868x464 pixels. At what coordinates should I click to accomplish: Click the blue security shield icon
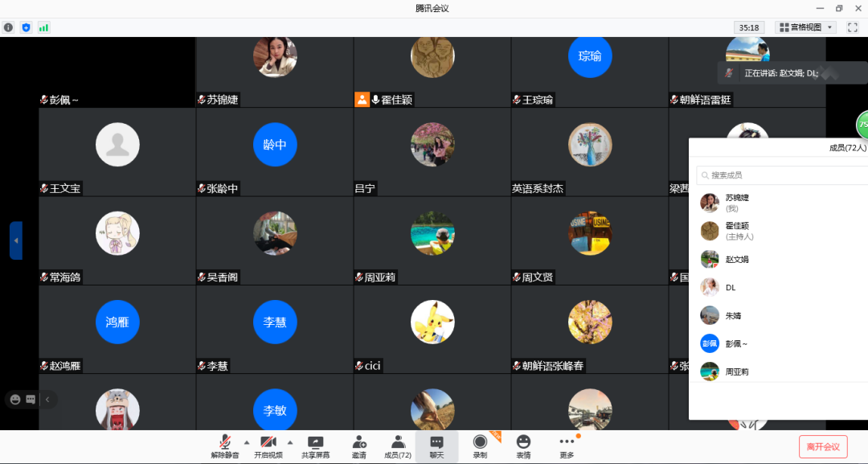pos(26,27)
